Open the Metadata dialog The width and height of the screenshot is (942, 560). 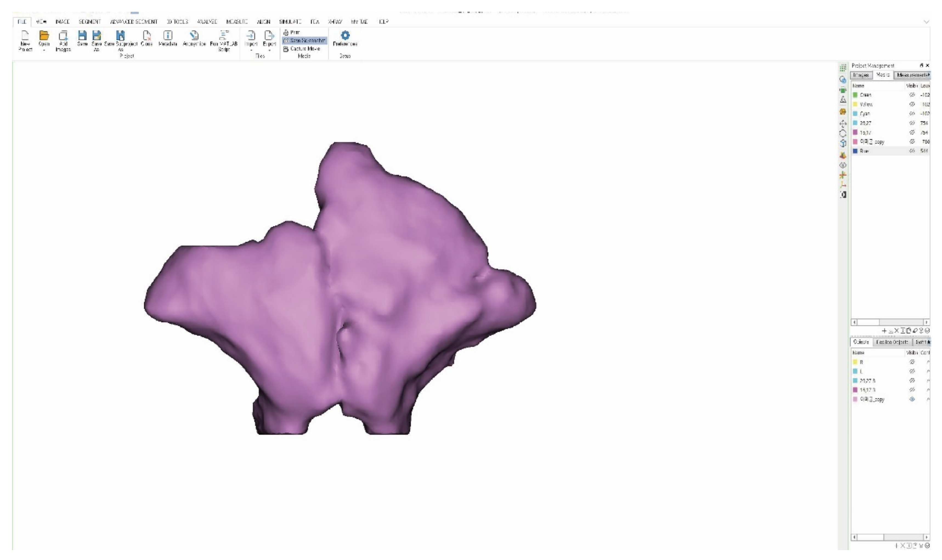point(168,36)
